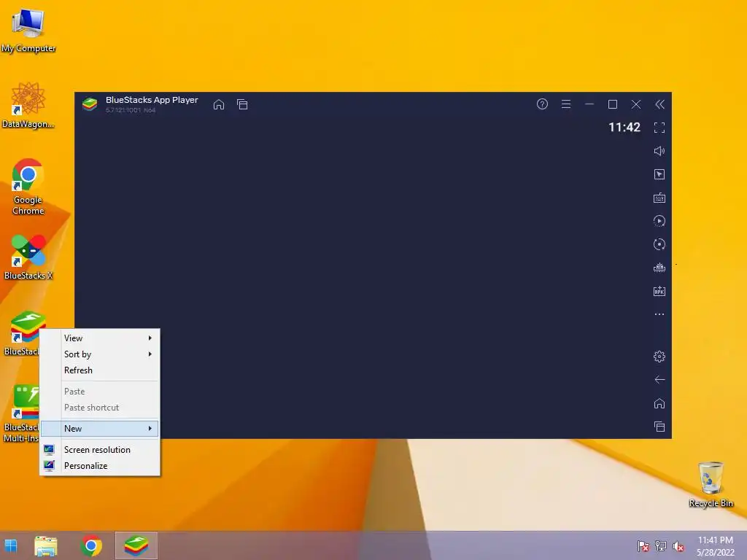Click the rotate screen icon in sidebar
The width and height of the screenshot is (747, 560).
(x=659, y=244)
